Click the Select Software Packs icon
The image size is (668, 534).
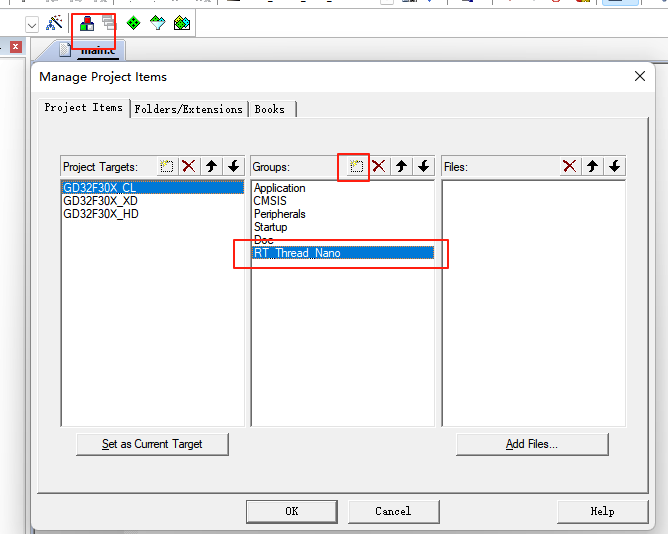158,23
